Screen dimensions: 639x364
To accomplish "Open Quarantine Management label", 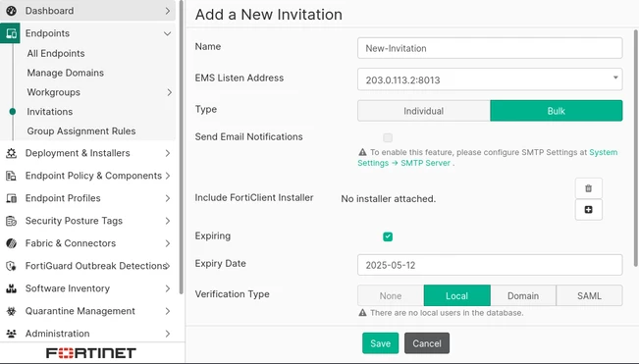I will pos(80,311).
